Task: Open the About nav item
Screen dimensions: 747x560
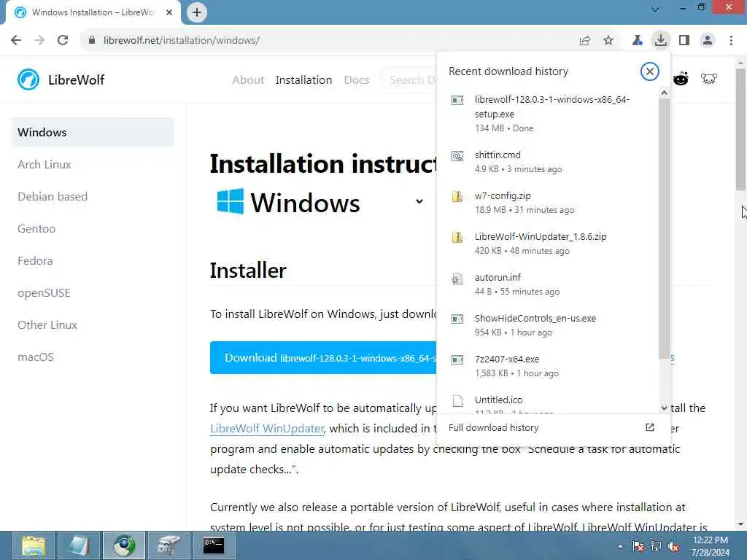Action: click(248, 80)
